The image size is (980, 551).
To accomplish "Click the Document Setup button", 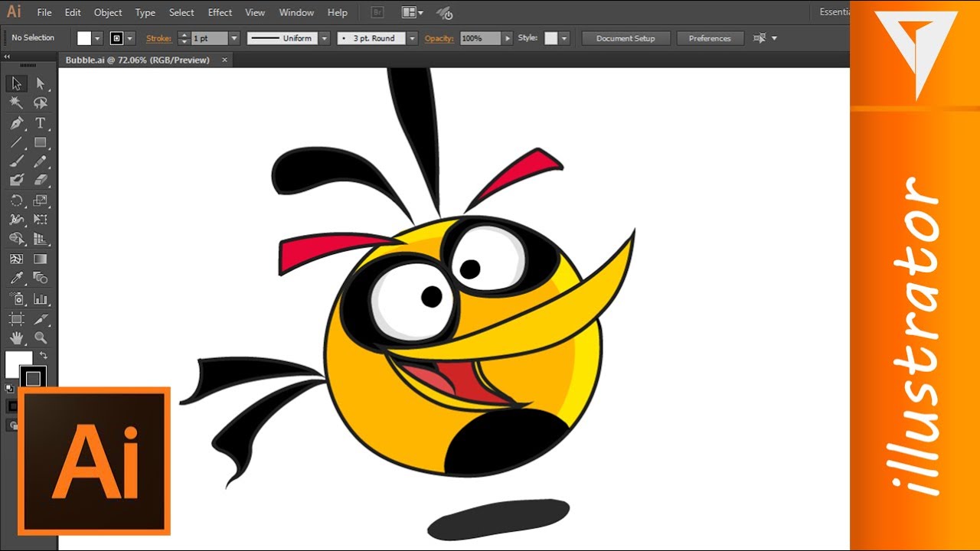I will point(626,38).
